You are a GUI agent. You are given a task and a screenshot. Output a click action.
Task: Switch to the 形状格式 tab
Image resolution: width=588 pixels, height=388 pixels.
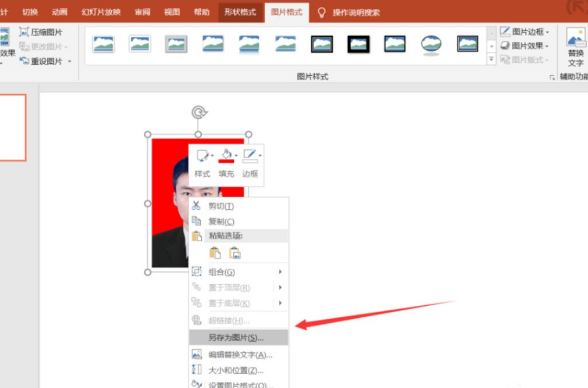240,12
